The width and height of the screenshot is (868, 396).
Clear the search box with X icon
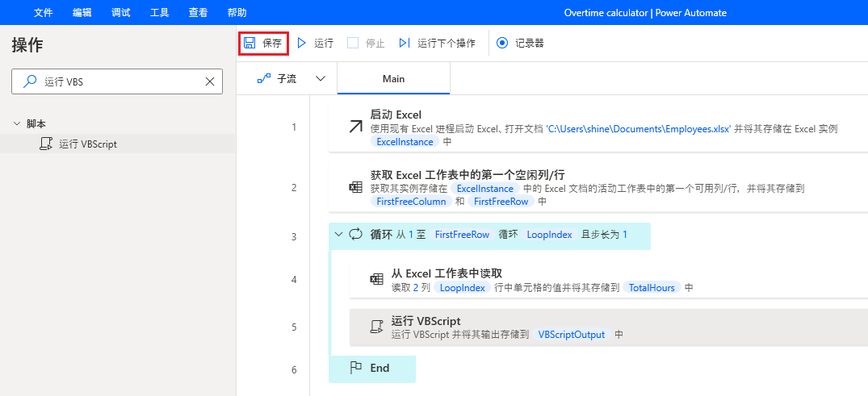[210, 81]
